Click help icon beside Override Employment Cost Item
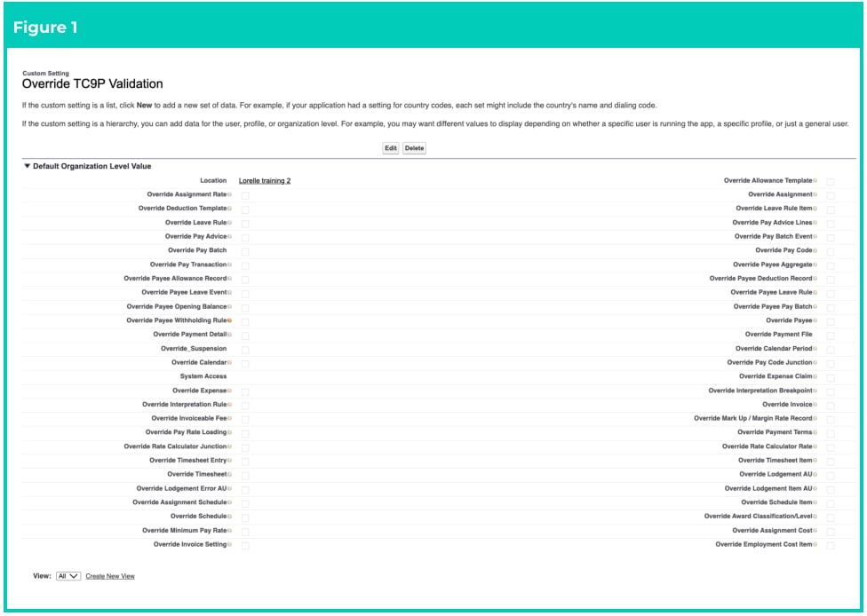The height and width of the screenshot is (616, 867). 815,544
